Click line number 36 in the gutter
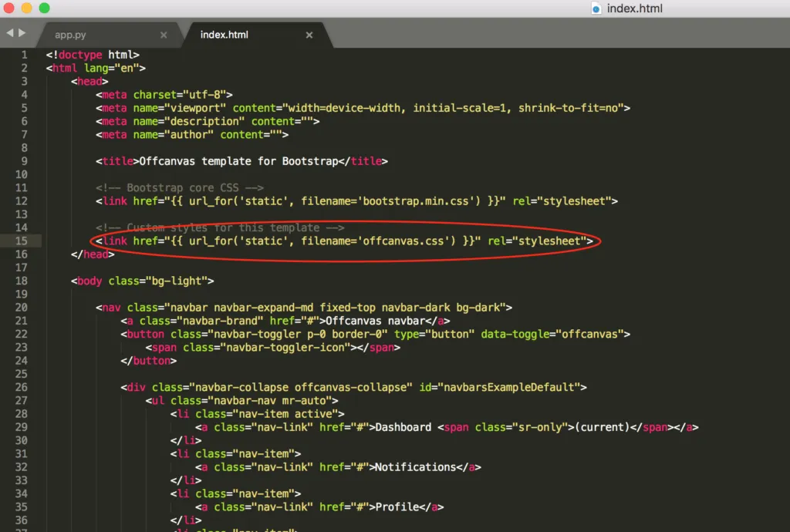Image resolution: width=790 pixels, height=532 pixels. pyautogui.click(x=21, y=520)
